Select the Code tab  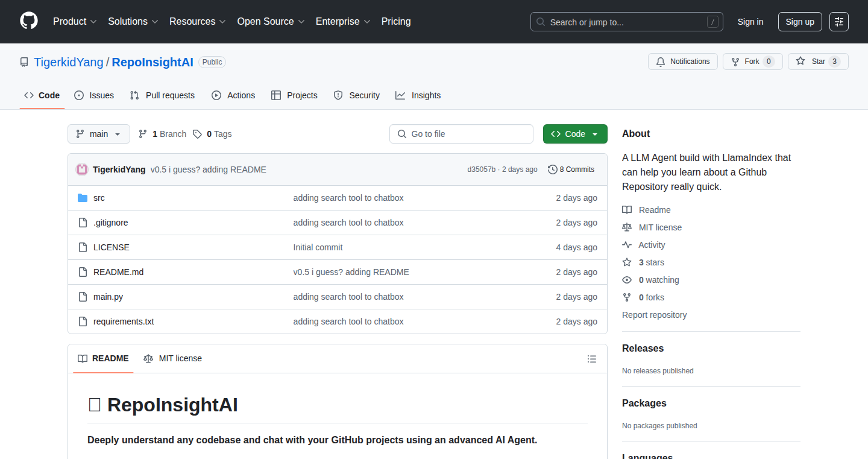(x=42, y=95)
